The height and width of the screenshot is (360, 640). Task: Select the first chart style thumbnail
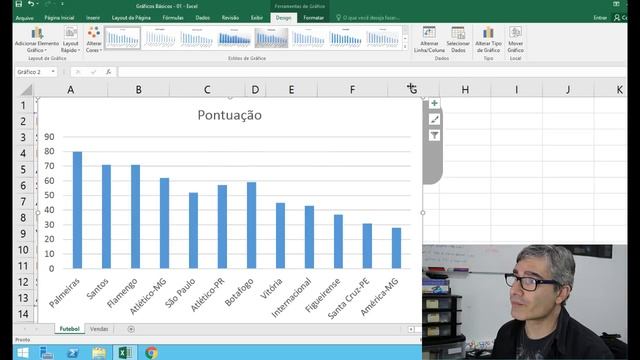point(122,38)
